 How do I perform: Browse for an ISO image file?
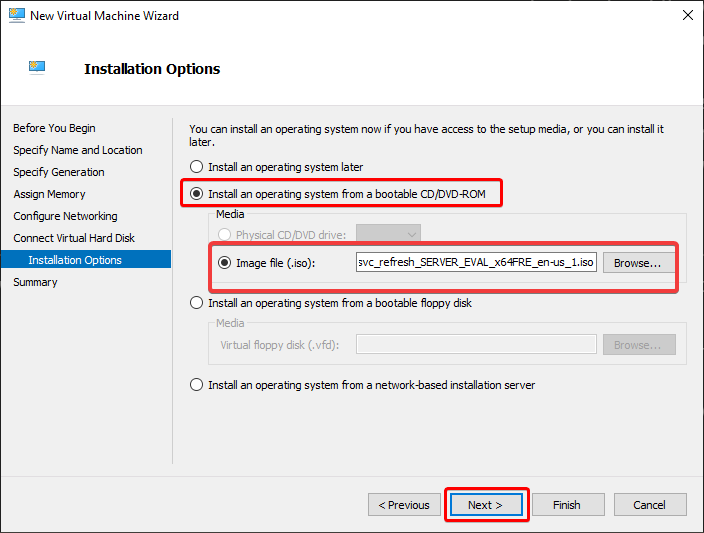639,263
